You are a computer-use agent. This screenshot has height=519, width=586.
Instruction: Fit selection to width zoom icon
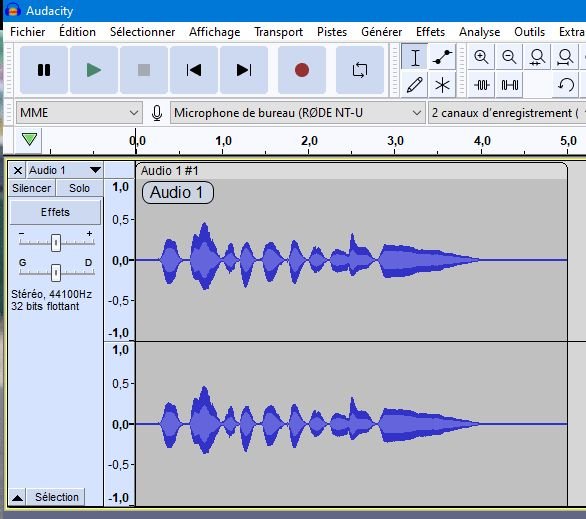537,58
